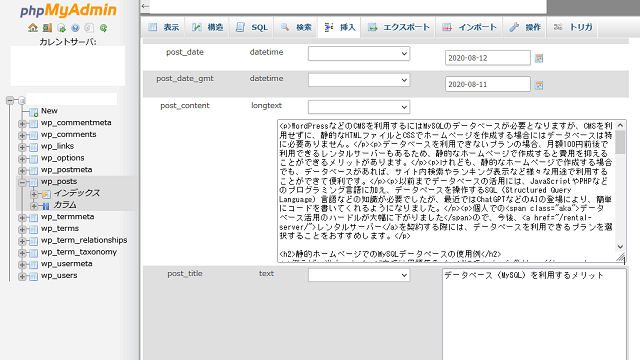
Task: Collapse the database root tree node
Action: pos(10,100)
